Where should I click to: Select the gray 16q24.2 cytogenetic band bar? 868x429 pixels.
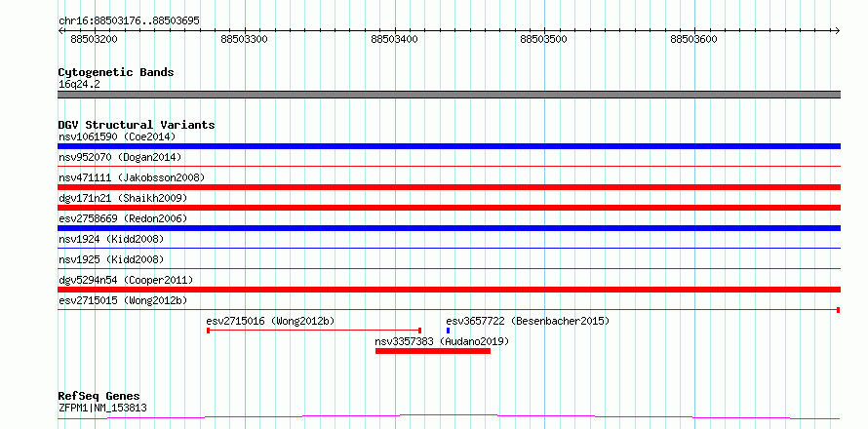(449, 95)
